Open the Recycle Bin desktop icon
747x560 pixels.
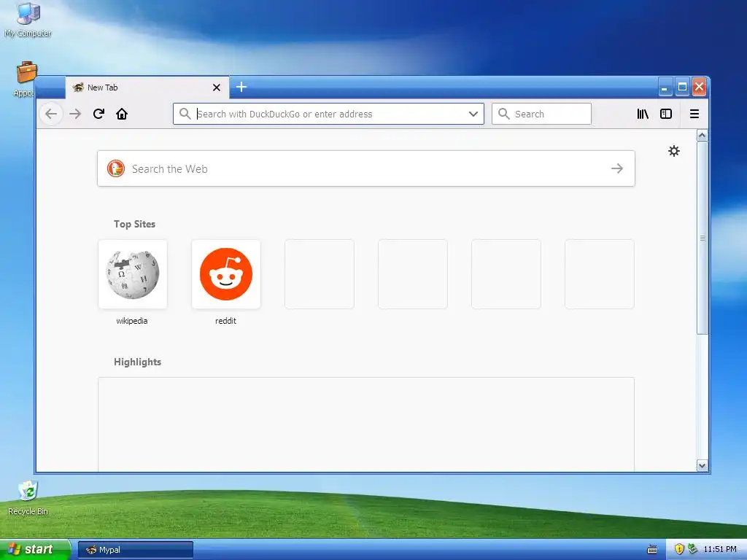click(x=28, y=498)
